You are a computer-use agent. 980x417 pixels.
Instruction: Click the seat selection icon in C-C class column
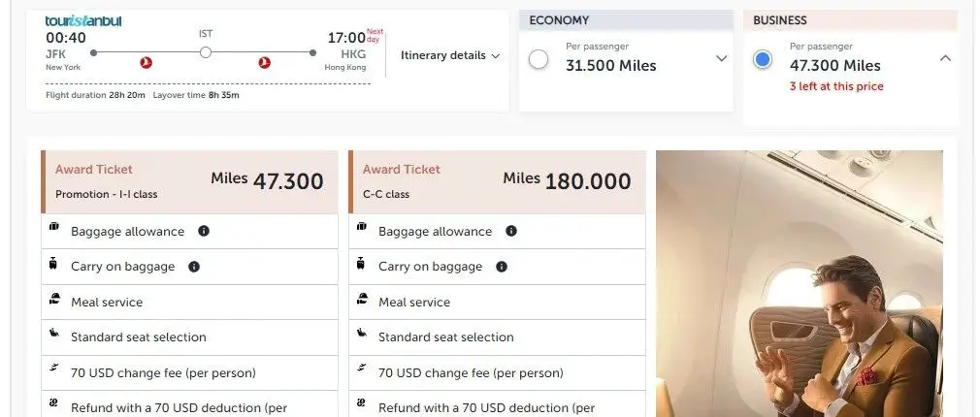click(363, 337)
